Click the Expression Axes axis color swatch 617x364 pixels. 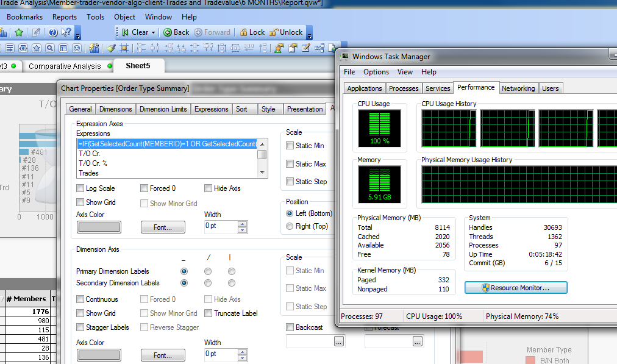(99, 227)
